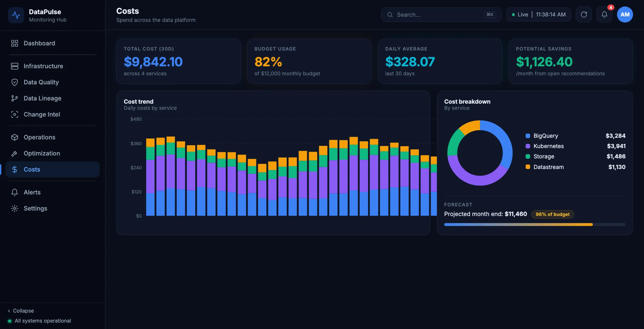Click the Kubernetes purple legend swatch
The image size is (644, 329).
pos(528,146)
